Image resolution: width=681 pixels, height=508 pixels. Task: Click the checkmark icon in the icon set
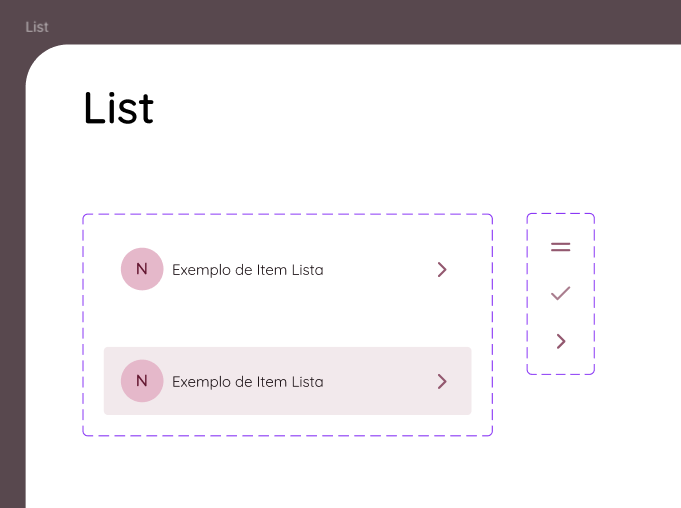(x=561, y=293)
